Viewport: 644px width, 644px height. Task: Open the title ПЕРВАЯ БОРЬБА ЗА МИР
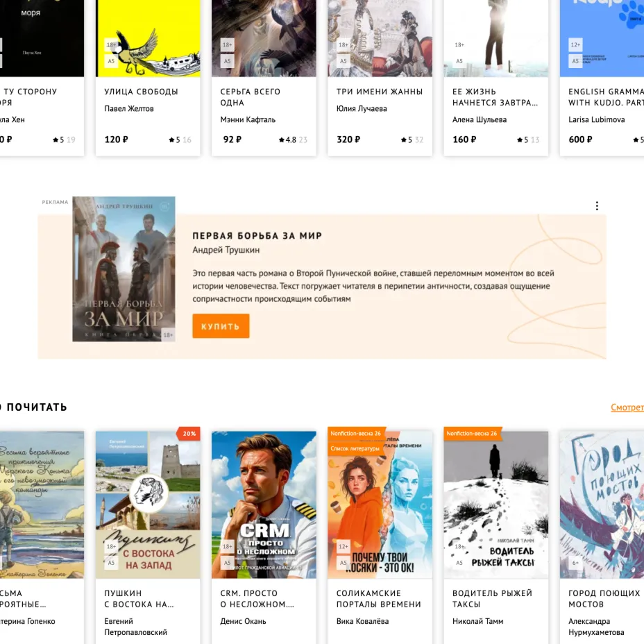click(257, 236)
